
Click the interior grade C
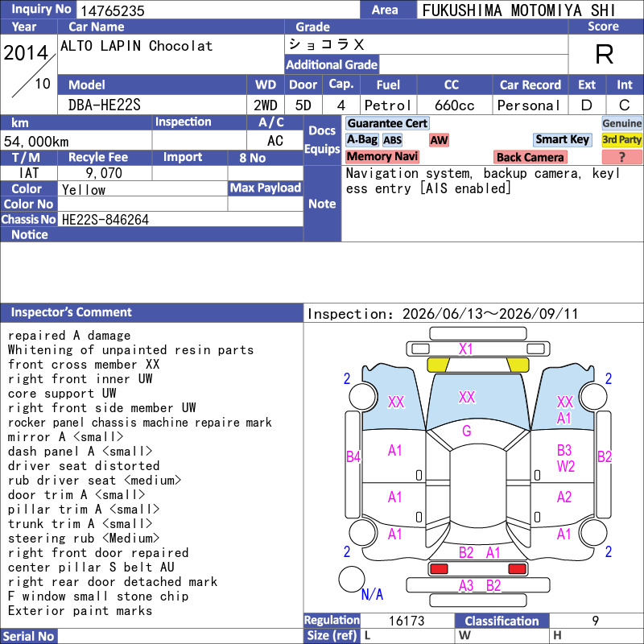click(625, 105)
